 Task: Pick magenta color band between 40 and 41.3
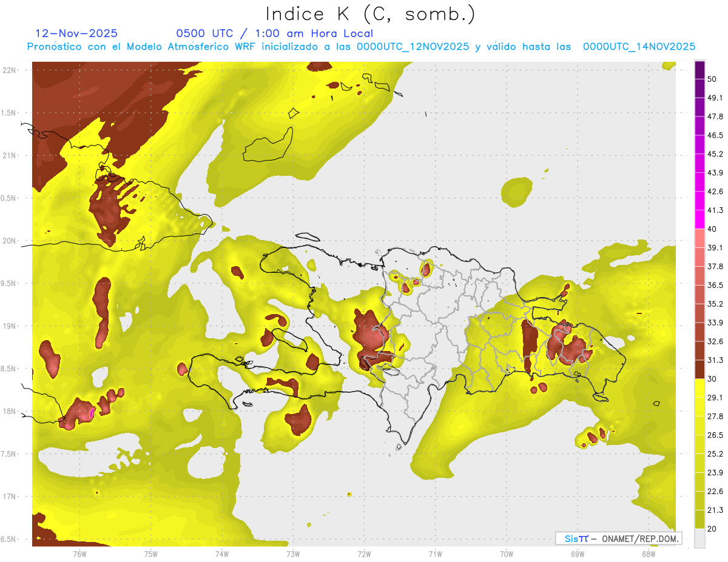click(x=699, y=219)
